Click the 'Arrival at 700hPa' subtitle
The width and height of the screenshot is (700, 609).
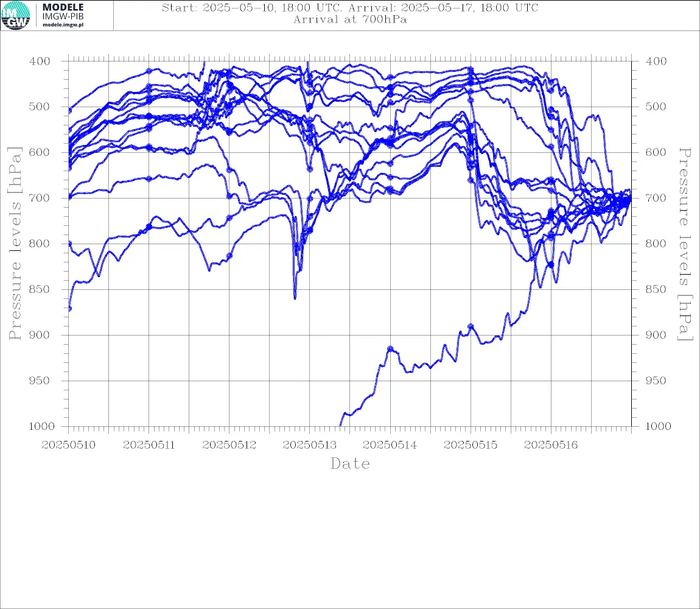tap(349, 19)
